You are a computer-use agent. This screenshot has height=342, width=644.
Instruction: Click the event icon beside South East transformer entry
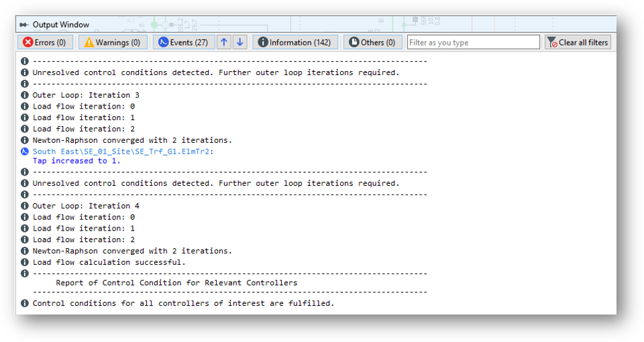(x=25, y=152)
